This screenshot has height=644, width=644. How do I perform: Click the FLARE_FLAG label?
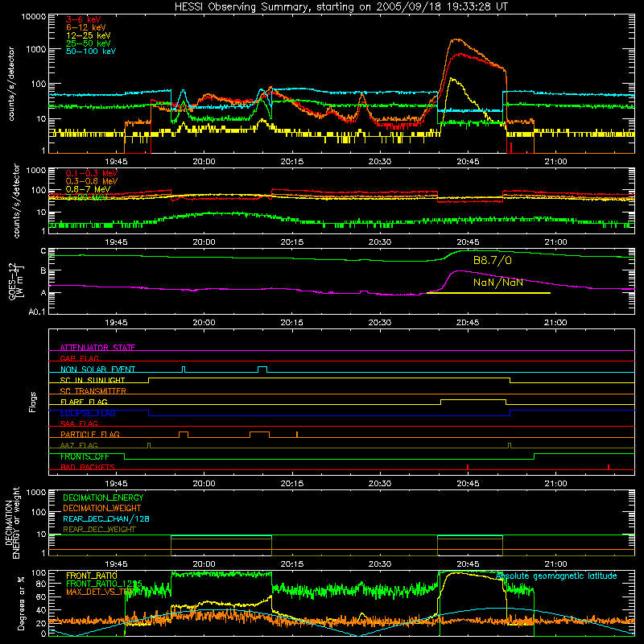(x=84, y=402)
